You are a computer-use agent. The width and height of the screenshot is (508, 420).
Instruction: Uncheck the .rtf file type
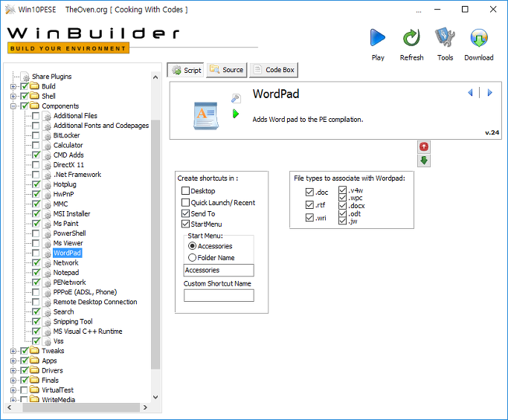click(x=309, y=205)
